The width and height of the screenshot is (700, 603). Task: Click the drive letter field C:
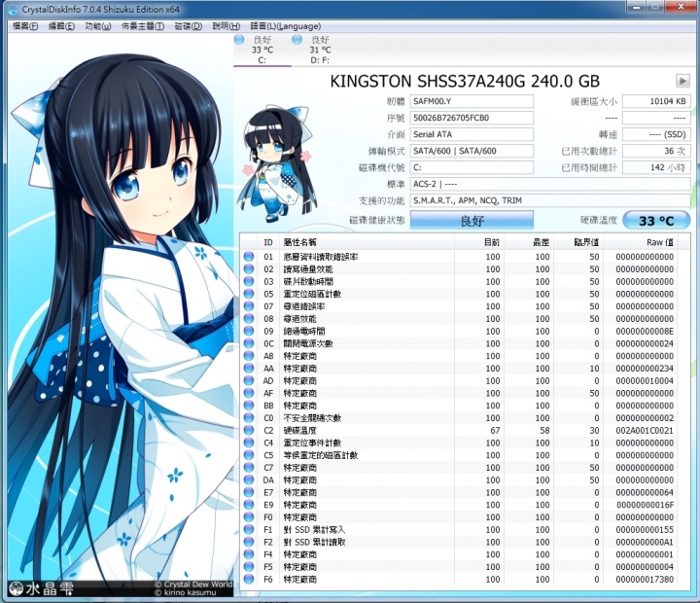472,167
